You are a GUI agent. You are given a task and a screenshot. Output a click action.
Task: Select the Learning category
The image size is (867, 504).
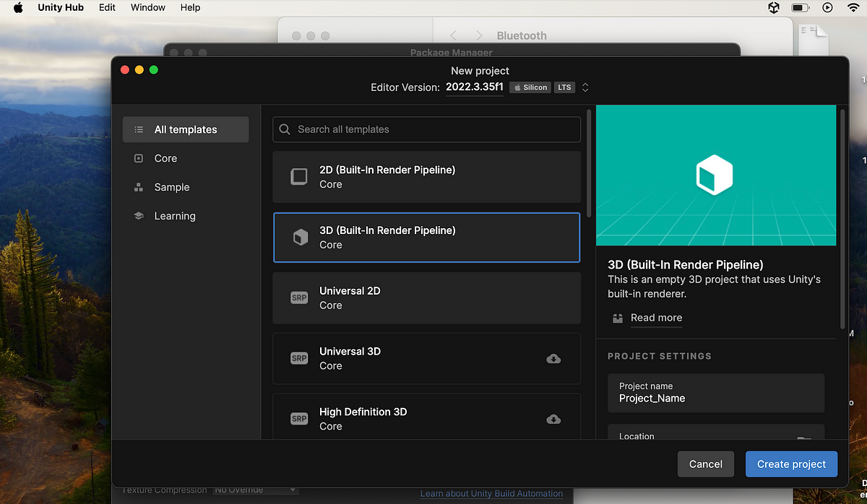pyautogui.click(x=186, y=216)
